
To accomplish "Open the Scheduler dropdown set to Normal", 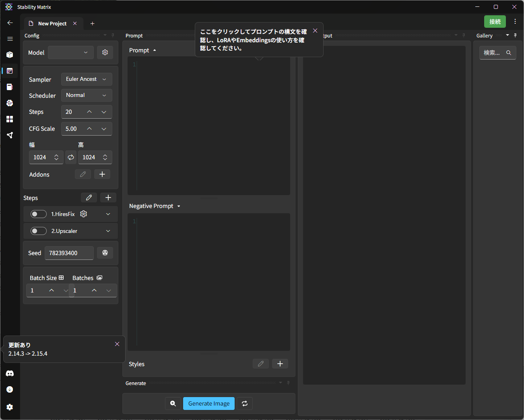I will pos(87,95).
